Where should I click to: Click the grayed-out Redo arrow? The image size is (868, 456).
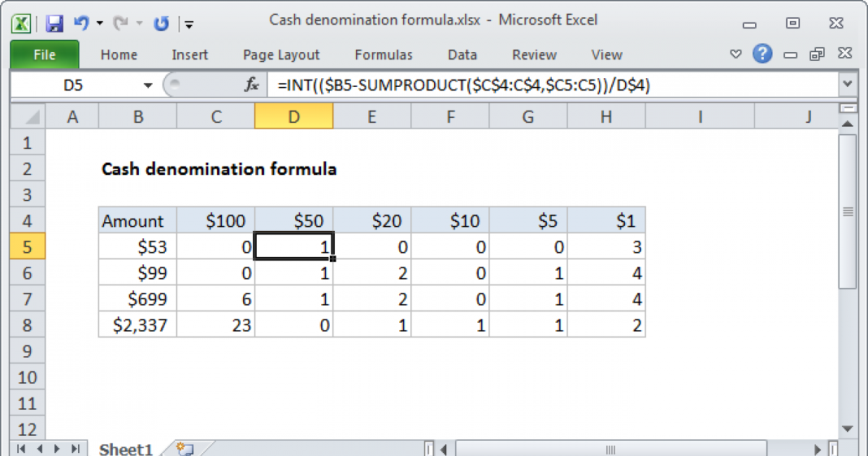click(120, 24)
